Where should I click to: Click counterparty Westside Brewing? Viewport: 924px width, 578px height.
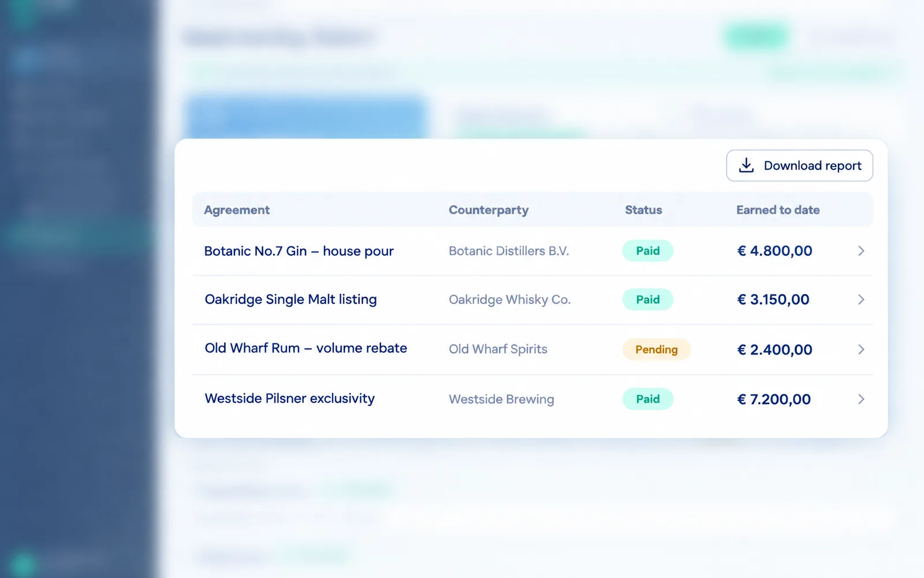tap(501, 399)
